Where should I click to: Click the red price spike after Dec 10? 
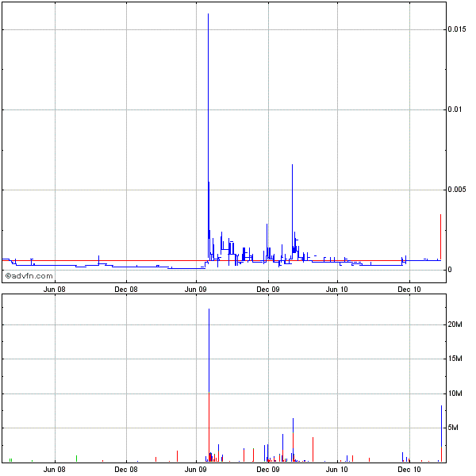440,236
